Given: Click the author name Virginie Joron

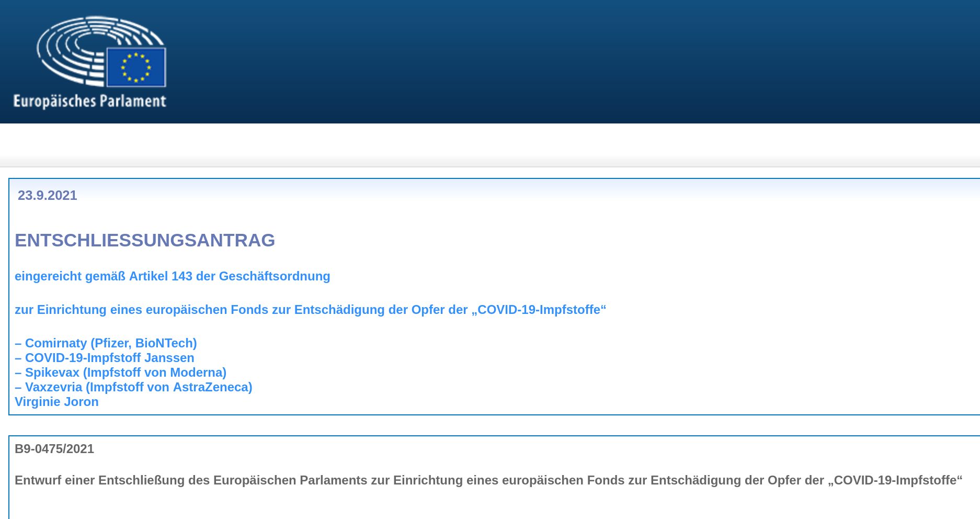Looking at the screenshot, I should coord(56,402).
